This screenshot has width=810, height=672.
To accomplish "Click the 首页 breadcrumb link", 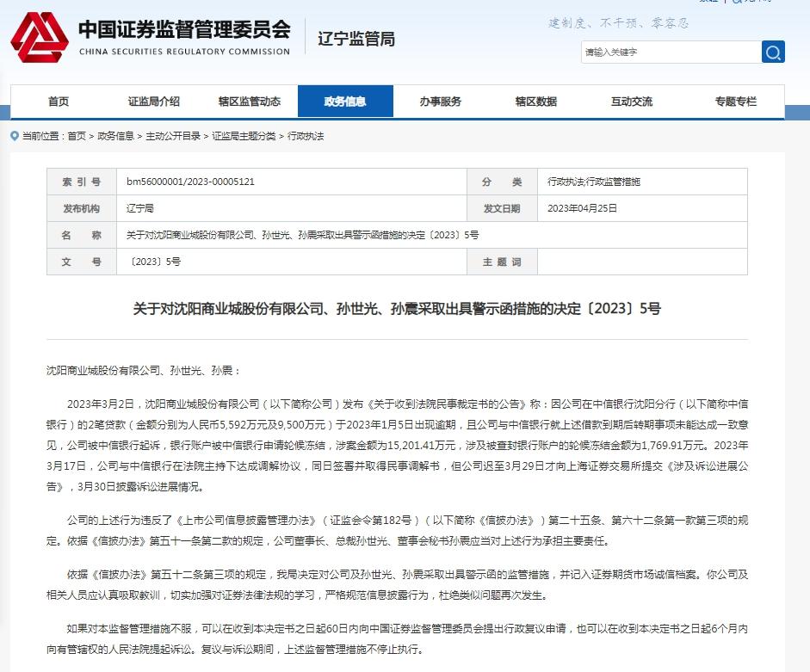I will 77,136.
